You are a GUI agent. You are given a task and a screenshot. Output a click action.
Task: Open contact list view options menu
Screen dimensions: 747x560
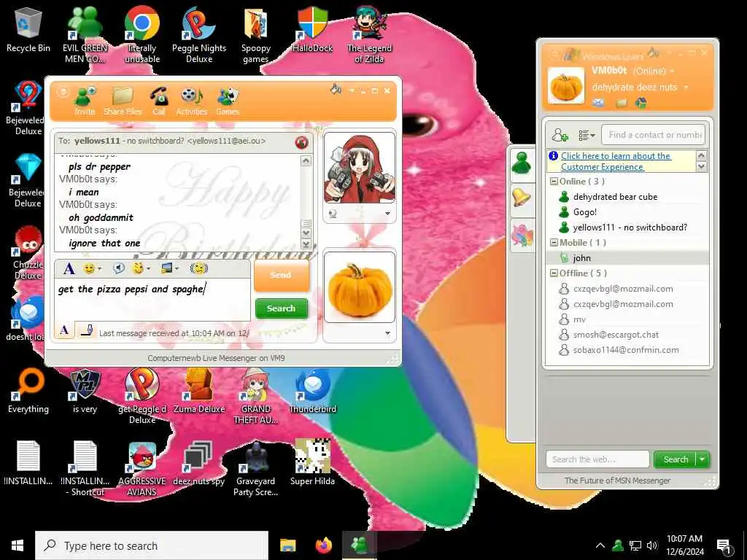click(587, 135)
